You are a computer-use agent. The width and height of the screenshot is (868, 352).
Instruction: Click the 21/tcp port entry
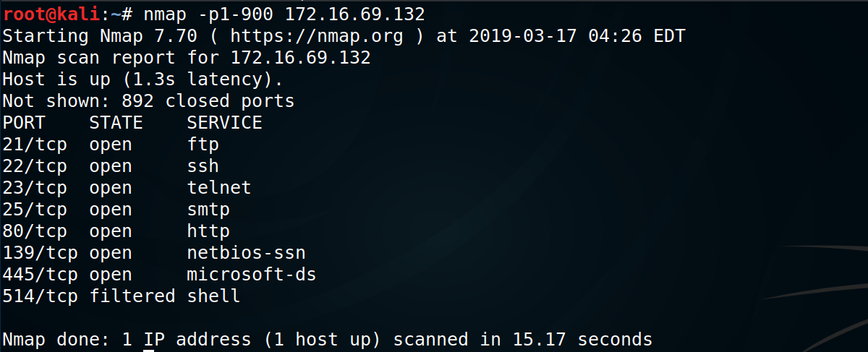click(35, 144)
